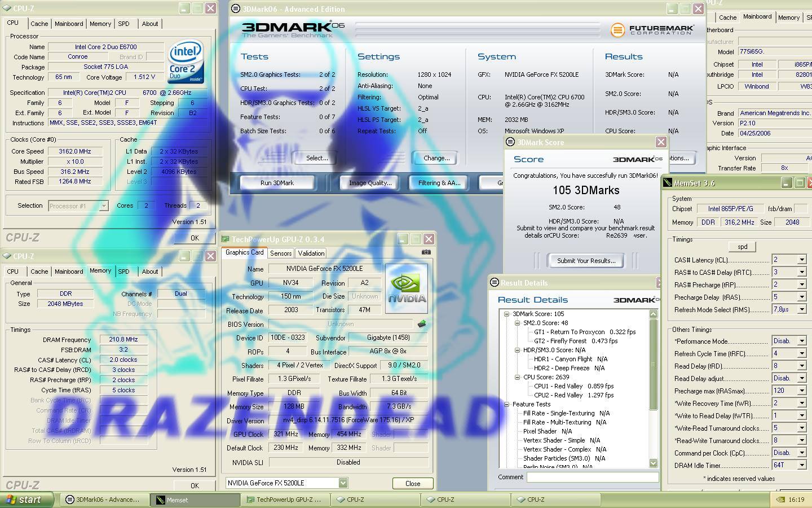Switch to the Validation tab in GPU-Z
This screenshot has height=508, width=812.
(311, 253)
